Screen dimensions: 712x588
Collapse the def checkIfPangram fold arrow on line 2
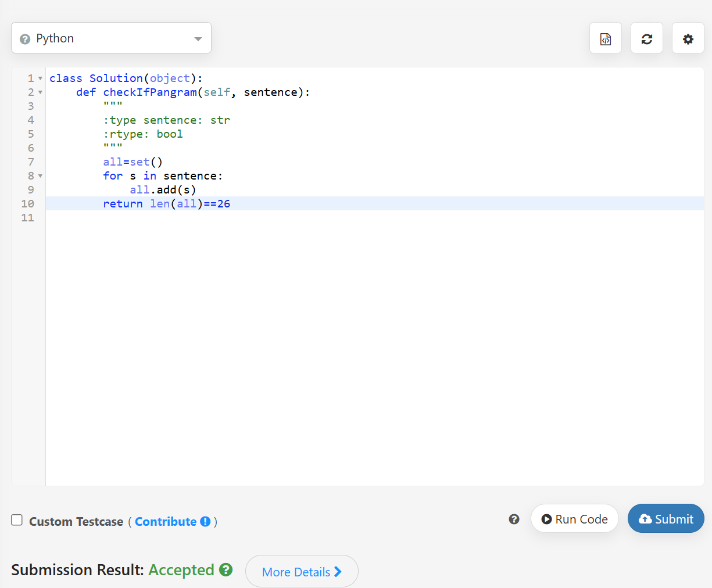point(40,92)
